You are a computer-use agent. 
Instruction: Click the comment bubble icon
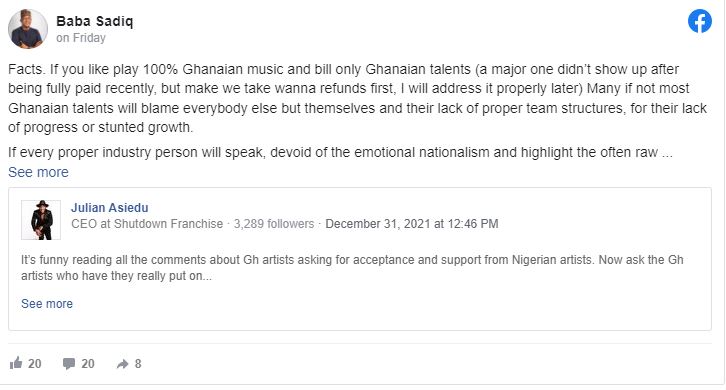69,364
